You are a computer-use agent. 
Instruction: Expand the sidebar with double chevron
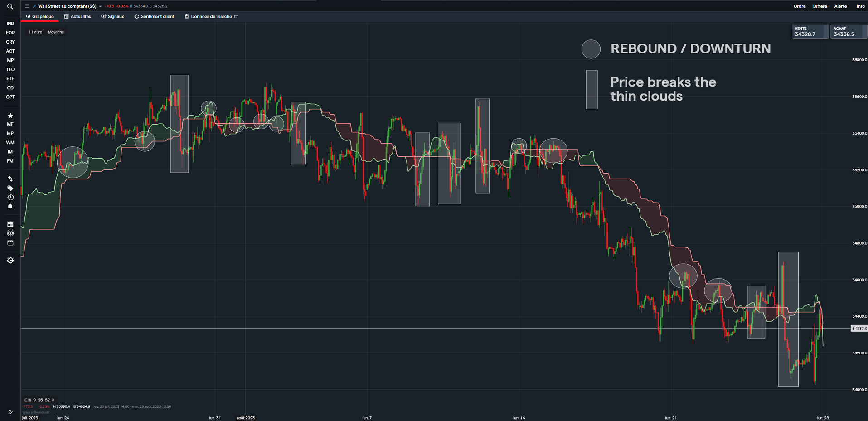tap(10, 412)
